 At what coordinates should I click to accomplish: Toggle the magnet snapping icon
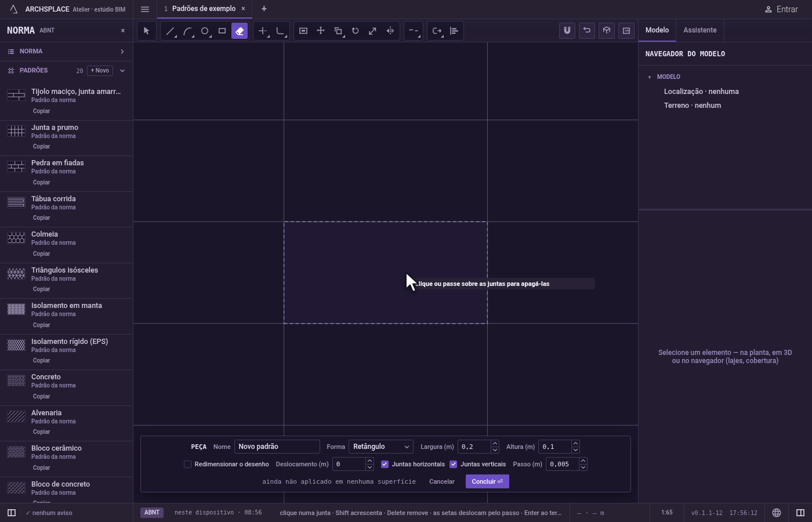(567, 31)
